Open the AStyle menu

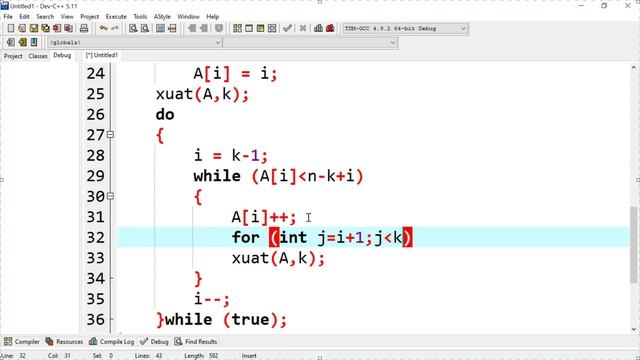[x=162, y=17]
